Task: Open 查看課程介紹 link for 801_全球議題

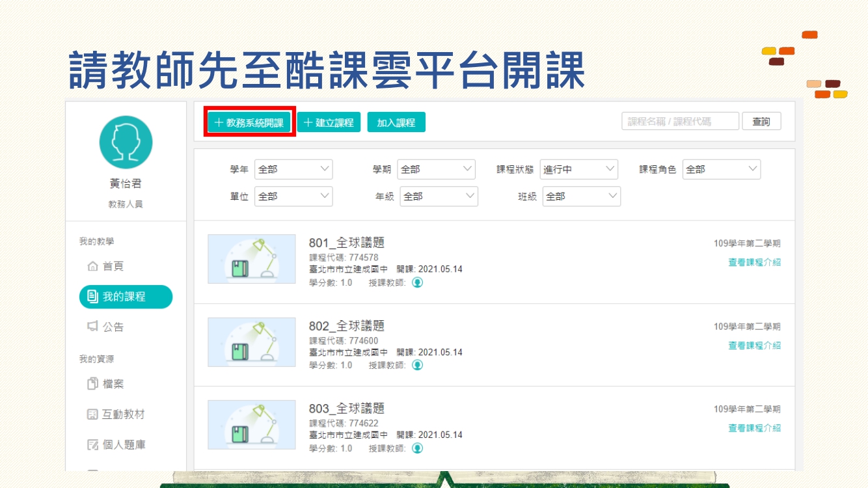Action: point(754,262)
